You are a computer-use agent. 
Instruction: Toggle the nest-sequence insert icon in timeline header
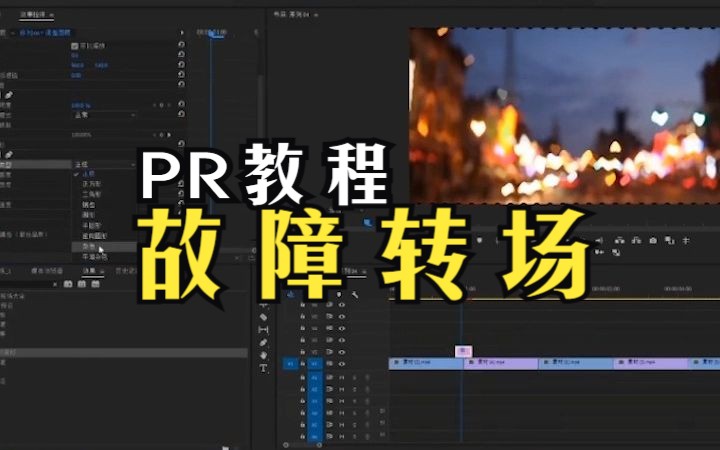(x=290, y=294)
